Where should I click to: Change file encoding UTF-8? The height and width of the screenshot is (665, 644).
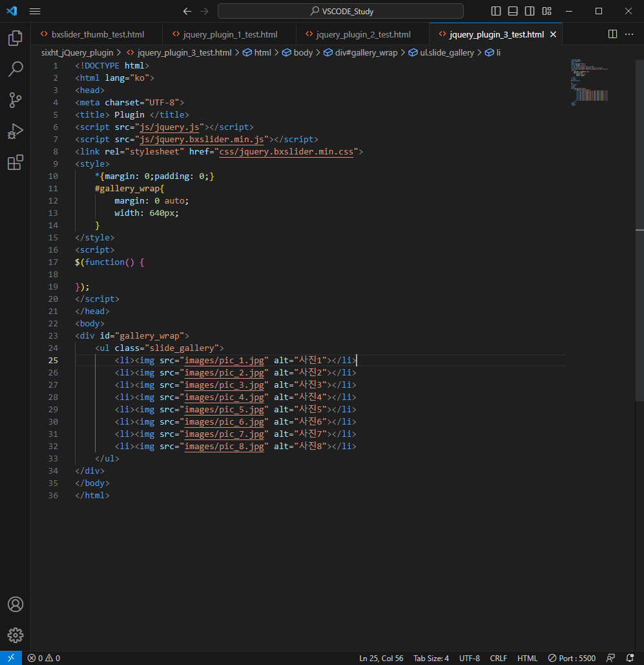tap(470, 658)
